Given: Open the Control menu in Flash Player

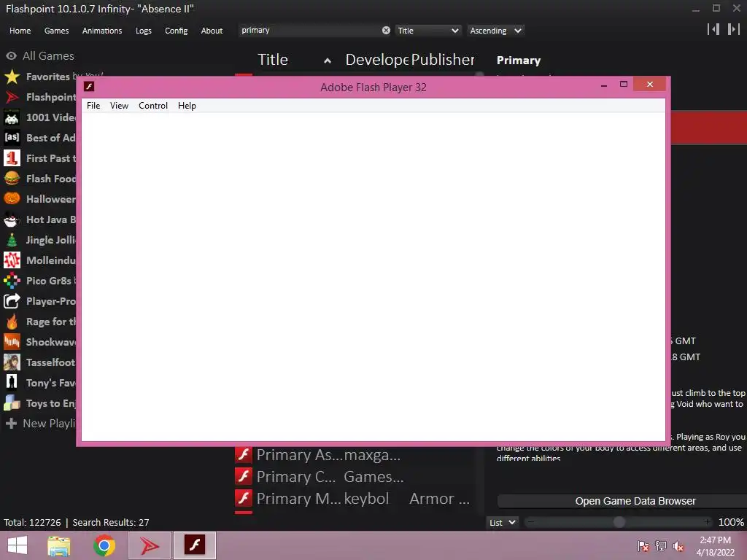Looking at the screenshot, I should pos(153,106).
